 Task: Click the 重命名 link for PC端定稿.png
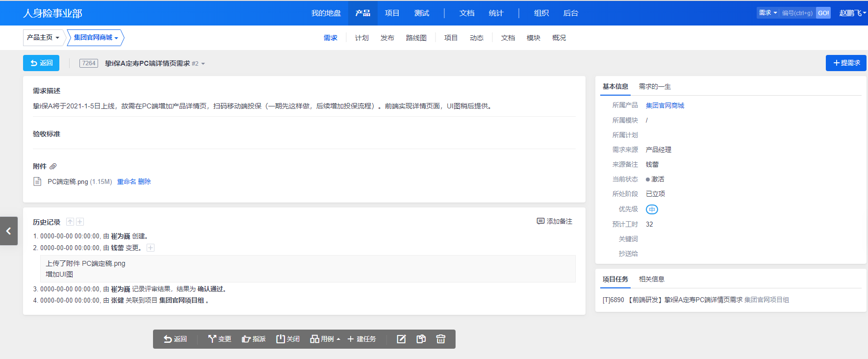[x=126, y=181]
